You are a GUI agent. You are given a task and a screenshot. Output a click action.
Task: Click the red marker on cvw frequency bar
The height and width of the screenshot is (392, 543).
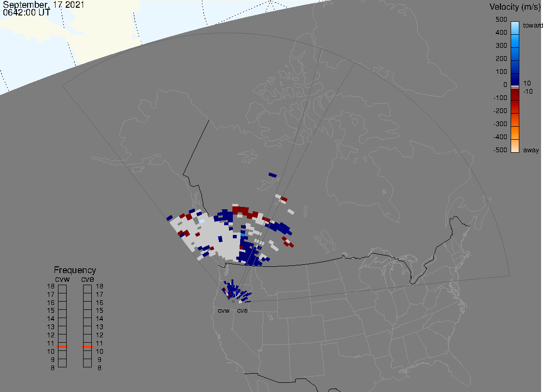tap(62, 347)
